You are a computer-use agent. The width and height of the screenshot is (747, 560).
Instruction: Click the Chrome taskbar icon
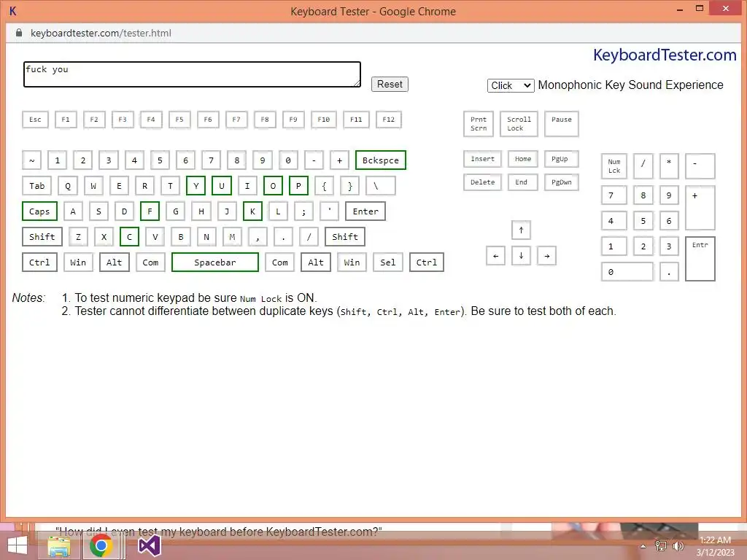(101, 545)
